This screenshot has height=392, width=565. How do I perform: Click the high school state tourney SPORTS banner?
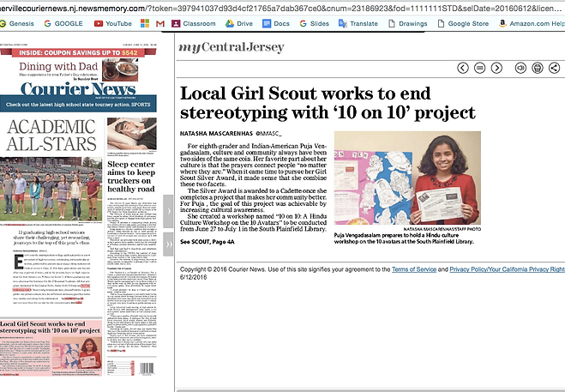pyautogui.click(x=78, y=105)
